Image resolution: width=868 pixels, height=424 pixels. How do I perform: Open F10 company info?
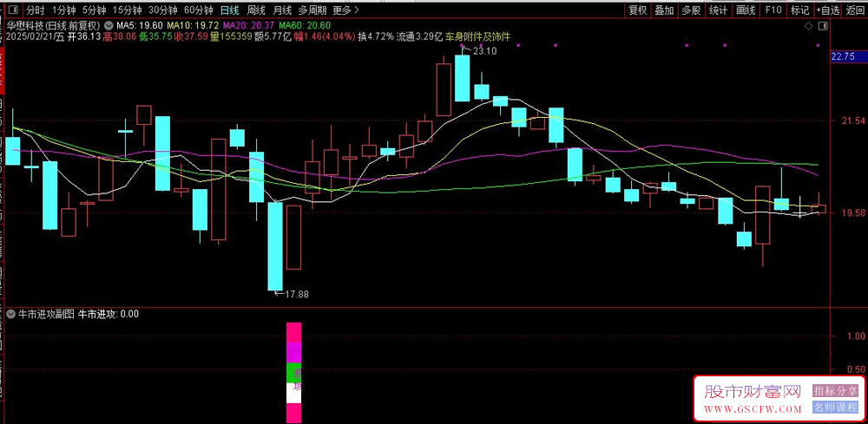pos(773,10)
